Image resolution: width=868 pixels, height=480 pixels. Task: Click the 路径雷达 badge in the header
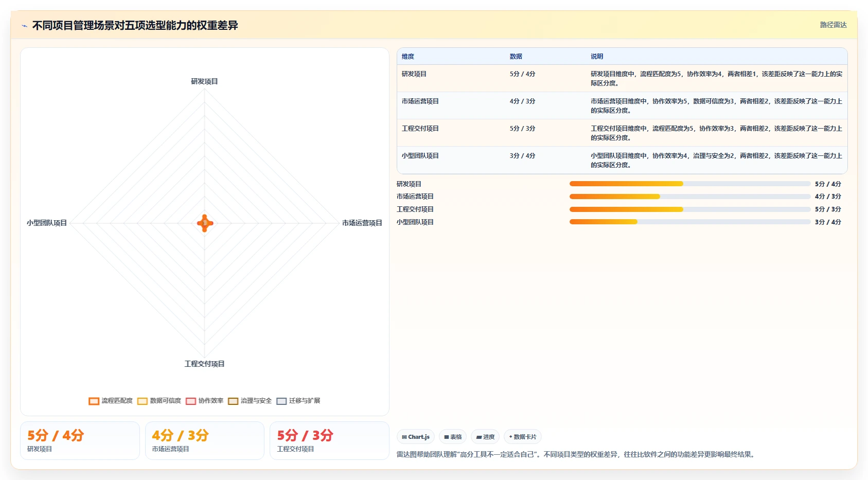point(833,25)
